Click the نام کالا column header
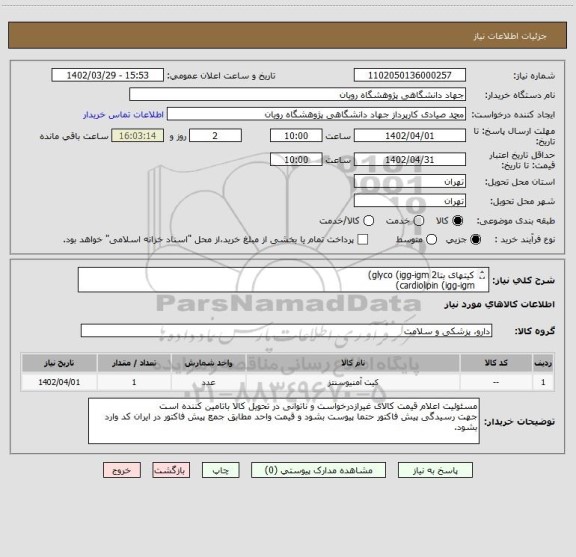The width and height of the screenshot is (576, 557). tap(353, 363)
